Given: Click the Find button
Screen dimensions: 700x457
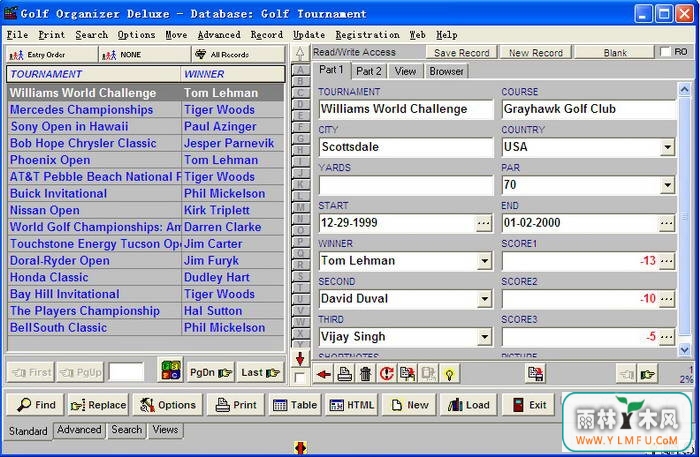Looking at the screenshot, I should coord(36,405).
